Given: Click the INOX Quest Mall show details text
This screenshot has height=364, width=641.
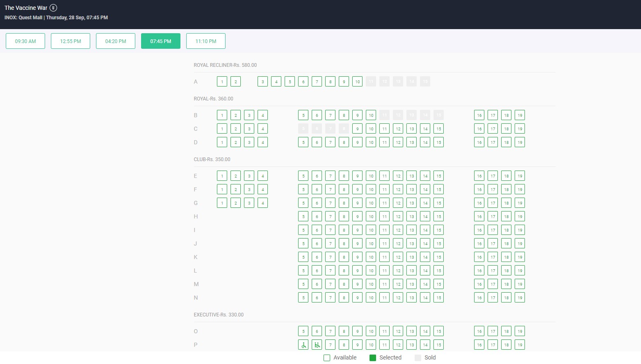Looking at the screenshot, I should tap(56, 18).
